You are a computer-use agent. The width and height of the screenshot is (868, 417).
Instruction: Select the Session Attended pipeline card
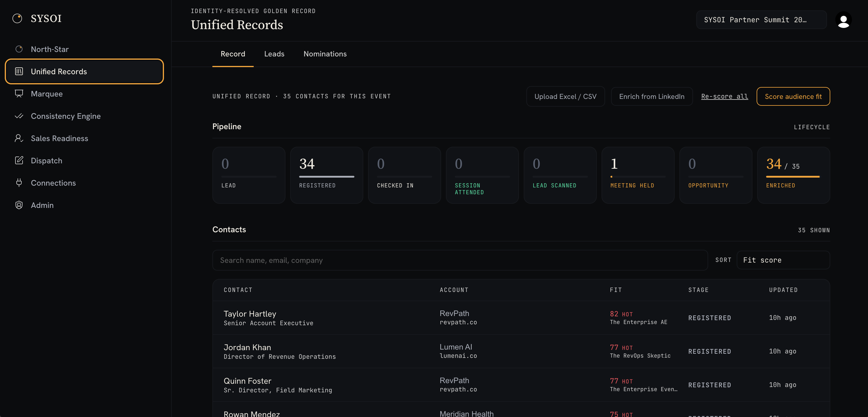pos(482,175)
